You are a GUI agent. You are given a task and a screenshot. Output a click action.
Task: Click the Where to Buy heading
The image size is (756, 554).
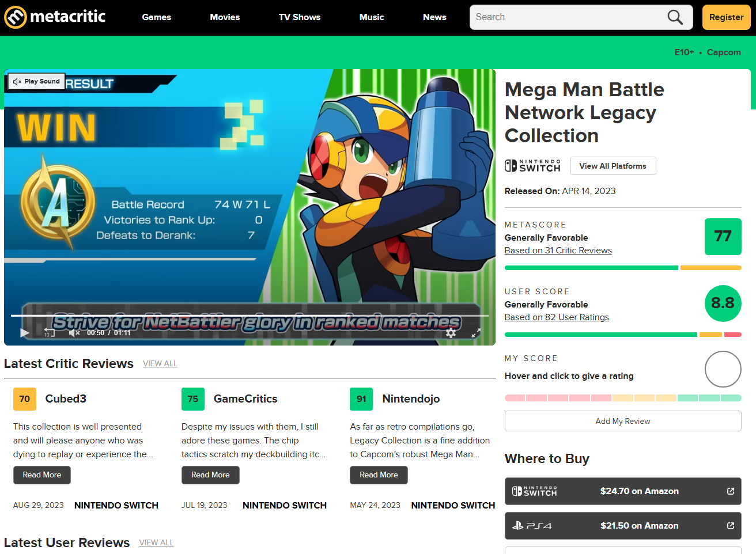coord(547,458)
